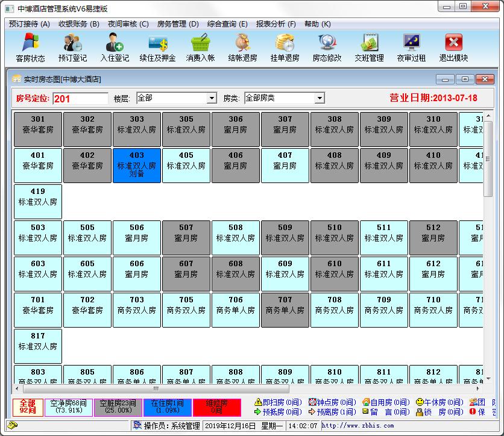Filter by 在住房1间 occupied rooms
This screenshot has height=436, width=504.
tap(167, 407)
